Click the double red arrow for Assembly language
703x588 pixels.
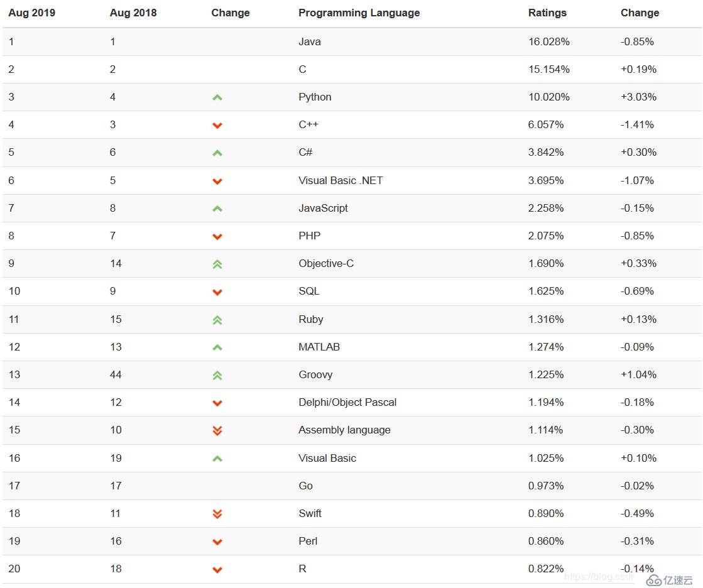point(217,431)
